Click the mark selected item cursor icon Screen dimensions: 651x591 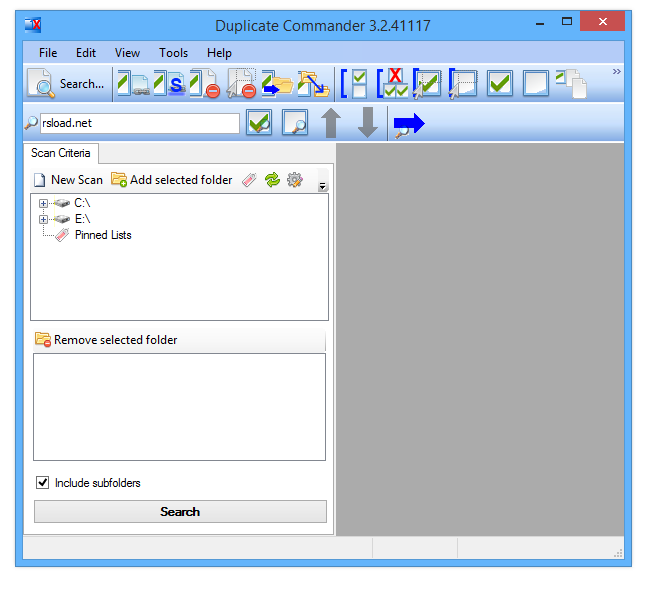[x=427, y=84]
